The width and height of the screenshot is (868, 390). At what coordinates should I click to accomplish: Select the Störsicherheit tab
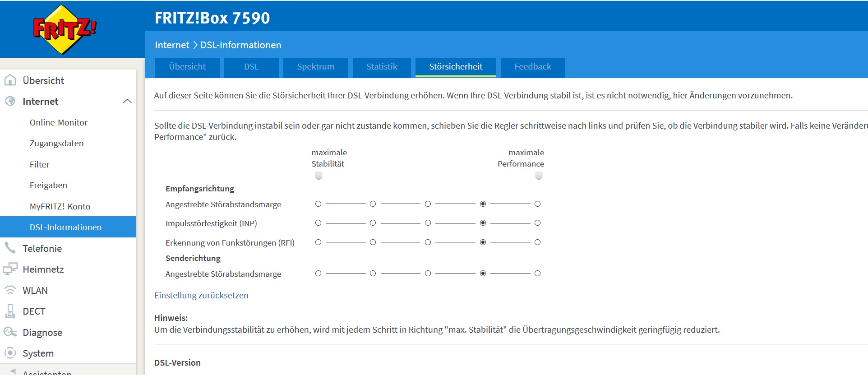(456, 67)
